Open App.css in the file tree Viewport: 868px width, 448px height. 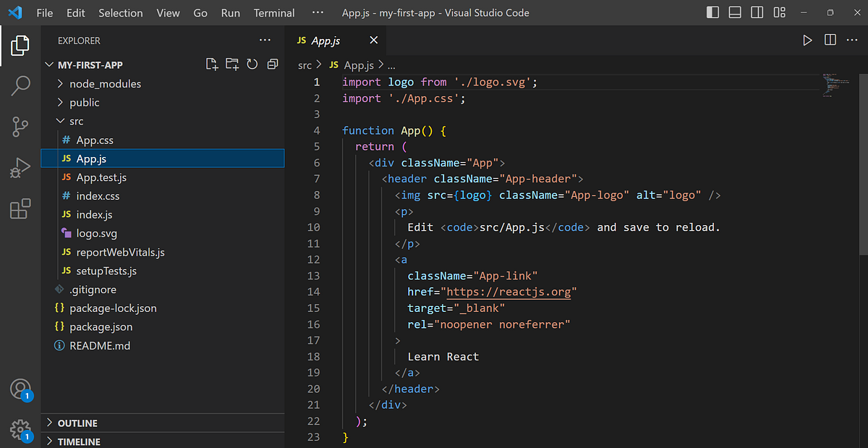(163, 140)
